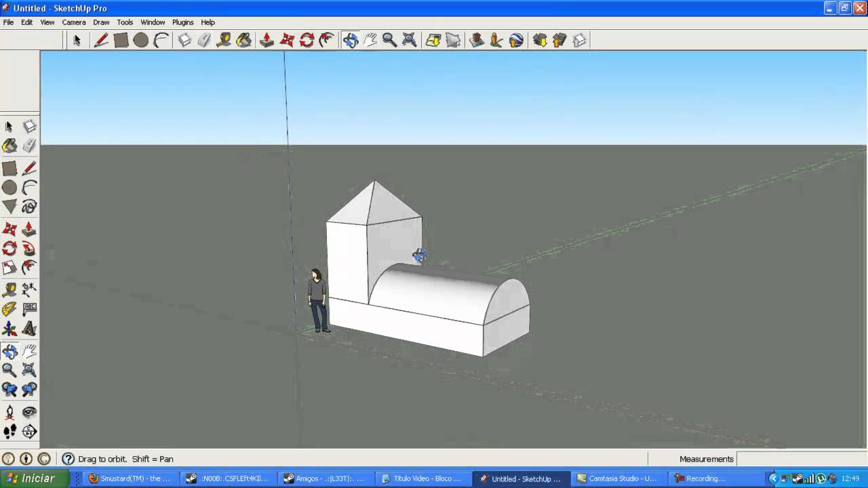Activate the Follow Me tool
Viewport: 868px width, 488px height.
click(29, 249)
